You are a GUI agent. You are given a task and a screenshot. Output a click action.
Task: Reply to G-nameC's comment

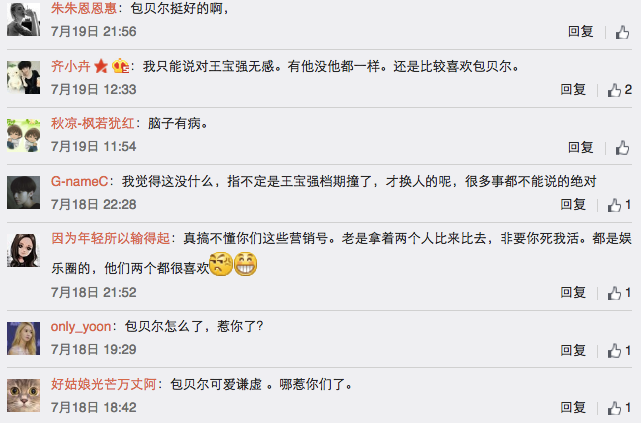point(573,204)
